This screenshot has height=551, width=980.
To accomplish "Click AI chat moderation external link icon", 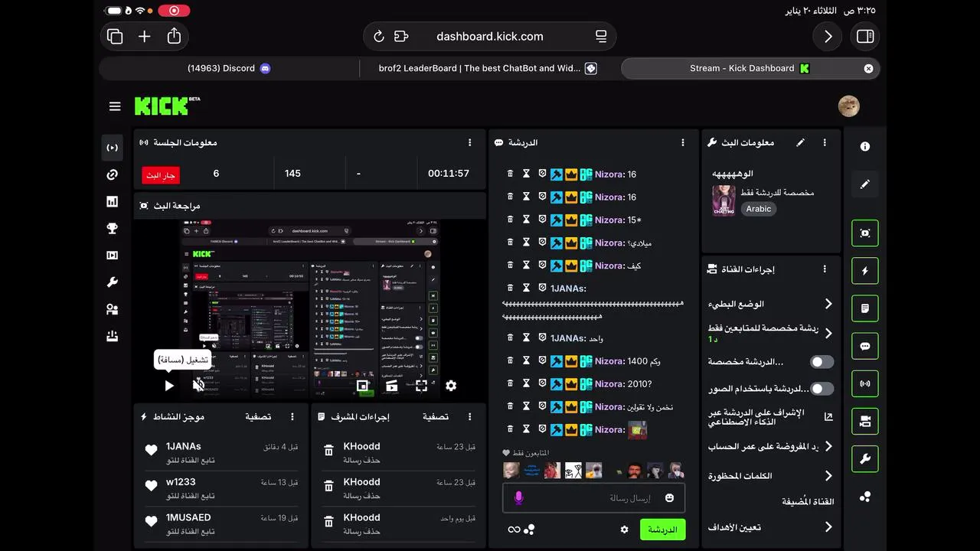I will [828, 417].
